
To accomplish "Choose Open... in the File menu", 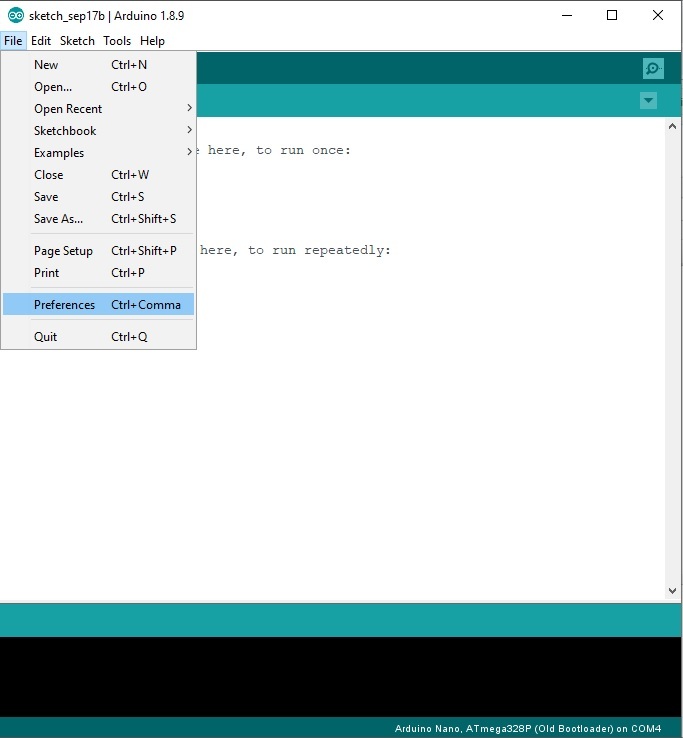I will 98,87.
